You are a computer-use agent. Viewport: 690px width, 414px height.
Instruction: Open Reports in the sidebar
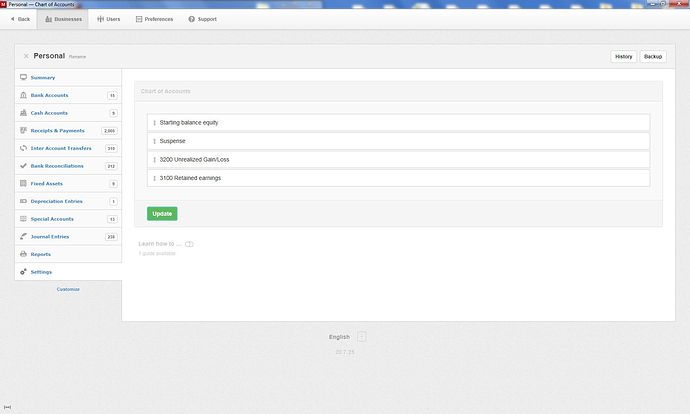68,254
